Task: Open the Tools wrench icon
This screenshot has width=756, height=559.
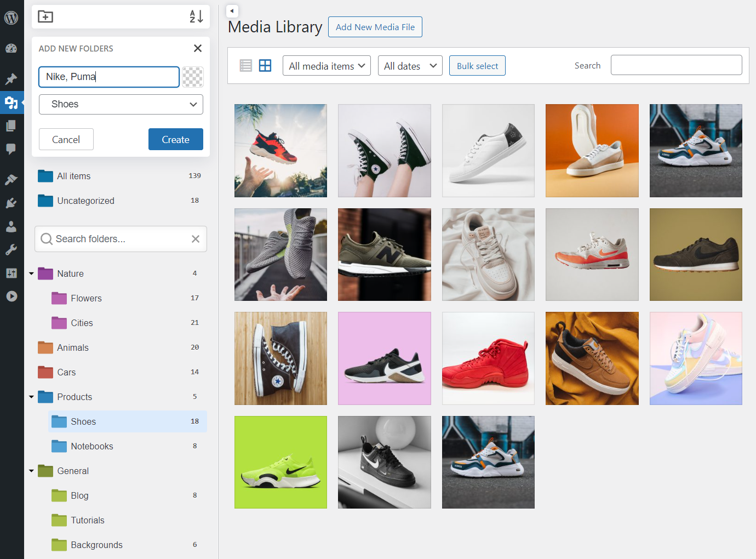Action: tap(11, 250)
